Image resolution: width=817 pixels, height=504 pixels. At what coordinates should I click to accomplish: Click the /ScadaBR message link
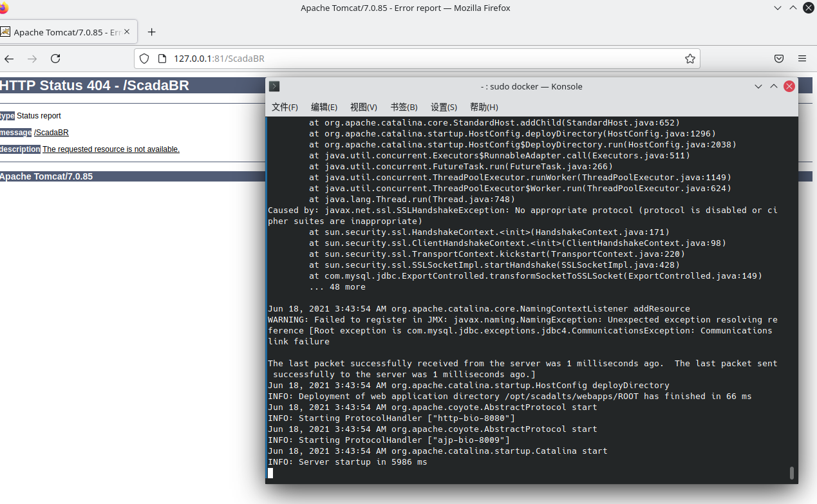(x=51, y=132)
